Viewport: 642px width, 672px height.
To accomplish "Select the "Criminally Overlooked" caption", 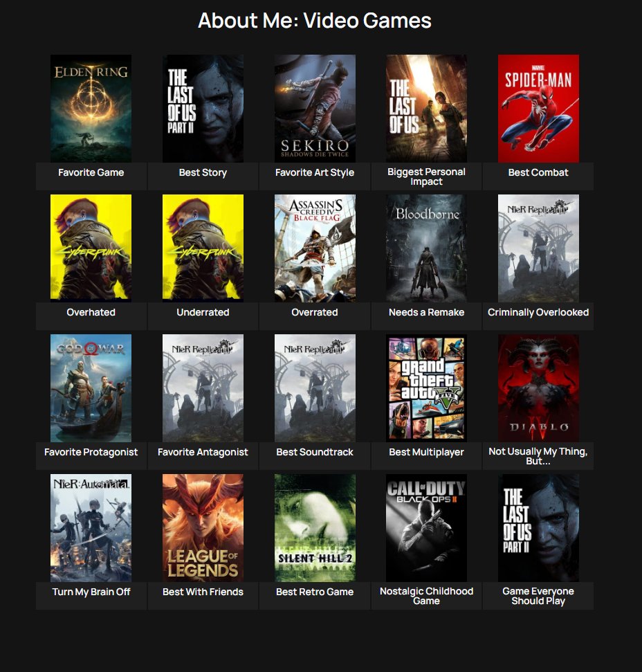I will [538, 312].
